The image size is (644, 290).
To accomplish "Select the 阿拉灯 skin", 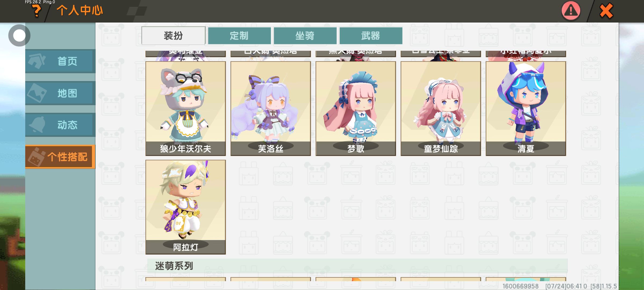I will [x=186, y=207].
